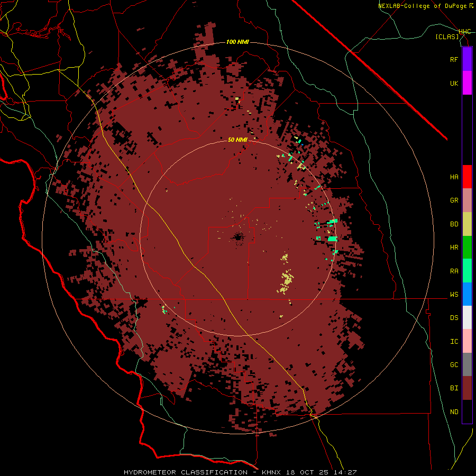The image size is (476, 476).
Task: Click the GR legend label
Action: click(454, 200)
